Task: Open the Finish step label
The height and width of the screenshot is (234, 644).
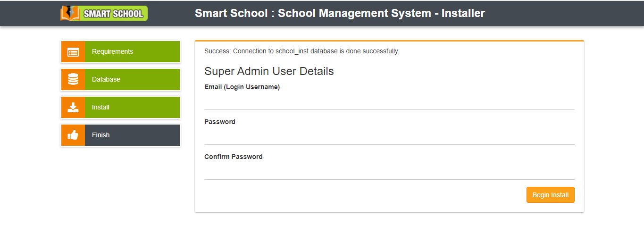Action: pyautogui.click(x=100, y=135)
